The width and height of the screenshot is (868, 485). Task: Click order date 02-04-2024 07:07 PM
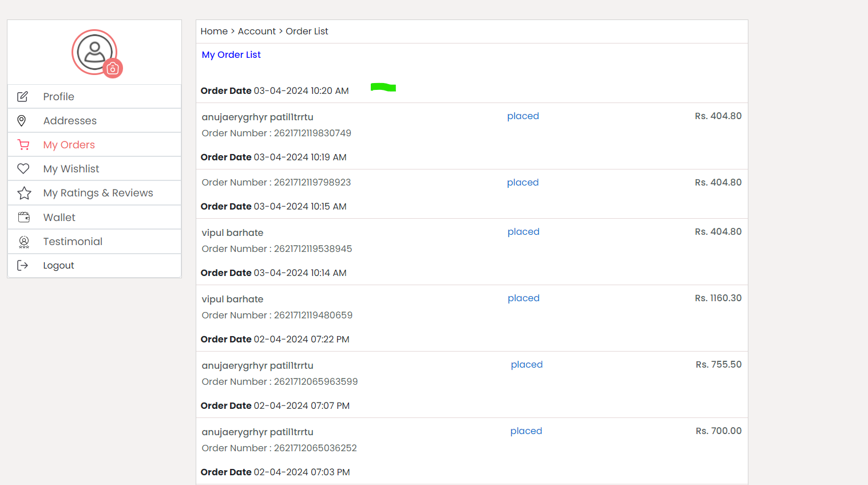point(275,406)
